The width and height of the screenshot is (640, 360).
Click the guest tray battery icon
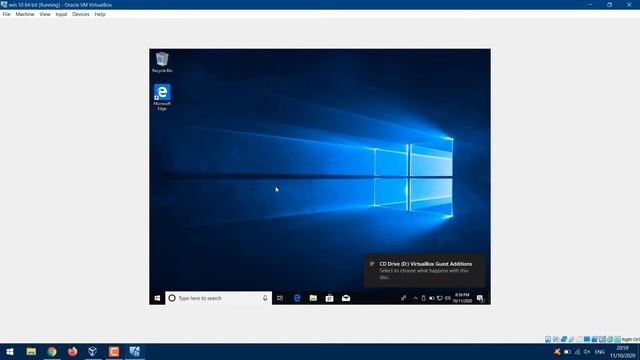pos(431,298)
